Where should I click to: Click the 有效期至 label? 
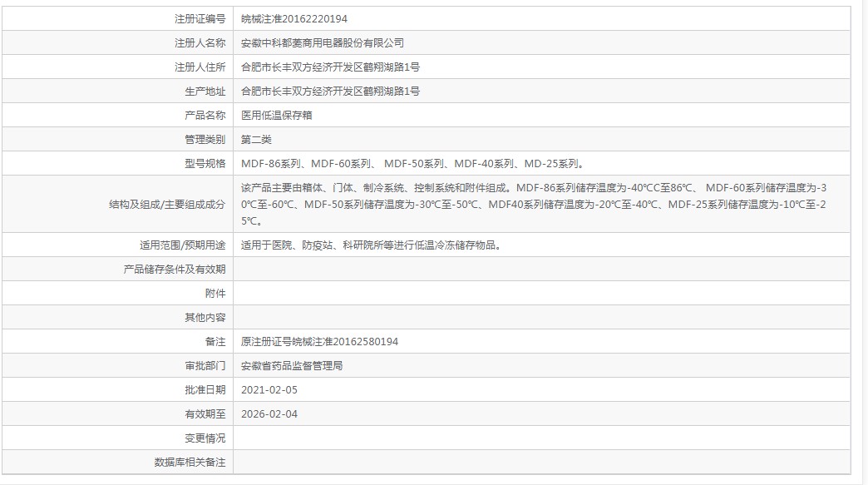[x=205, y=414]
